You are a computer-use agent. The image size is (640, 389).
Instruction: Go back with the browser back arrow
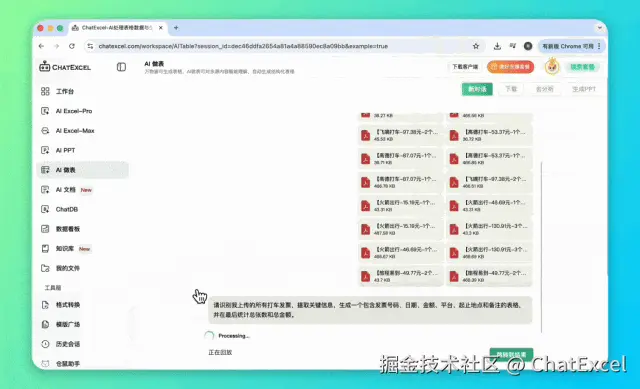(x=41, y=46)
